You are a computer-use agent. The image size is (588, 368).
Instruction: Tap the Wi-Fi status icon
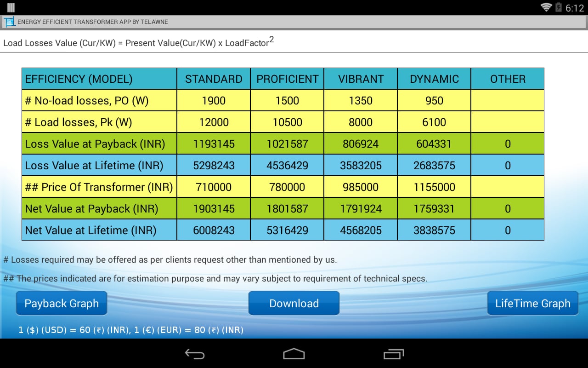(546, 7)
